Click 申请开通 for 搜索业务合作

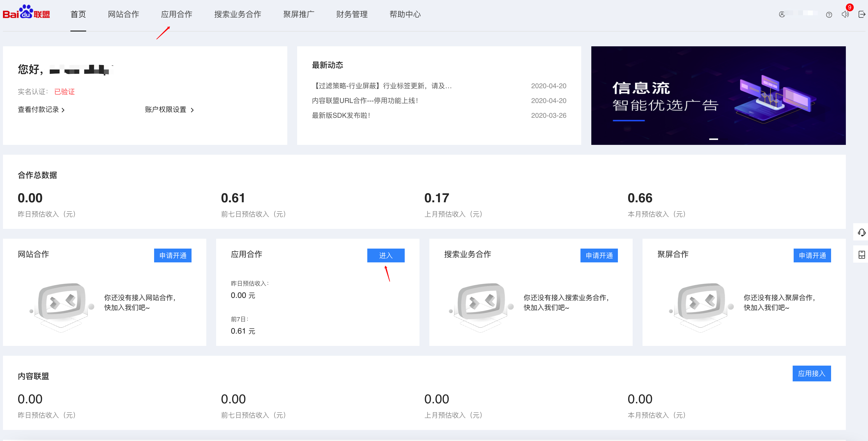599,255
